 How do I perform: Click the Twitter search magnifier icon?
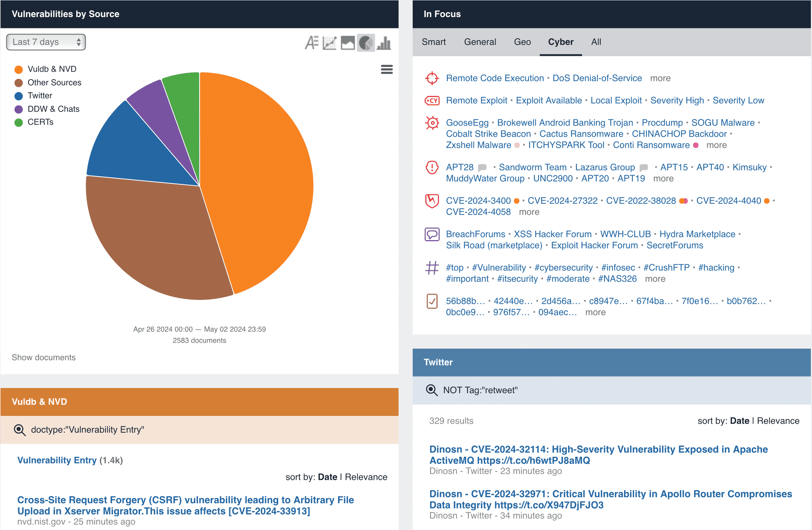coord(432,390)
